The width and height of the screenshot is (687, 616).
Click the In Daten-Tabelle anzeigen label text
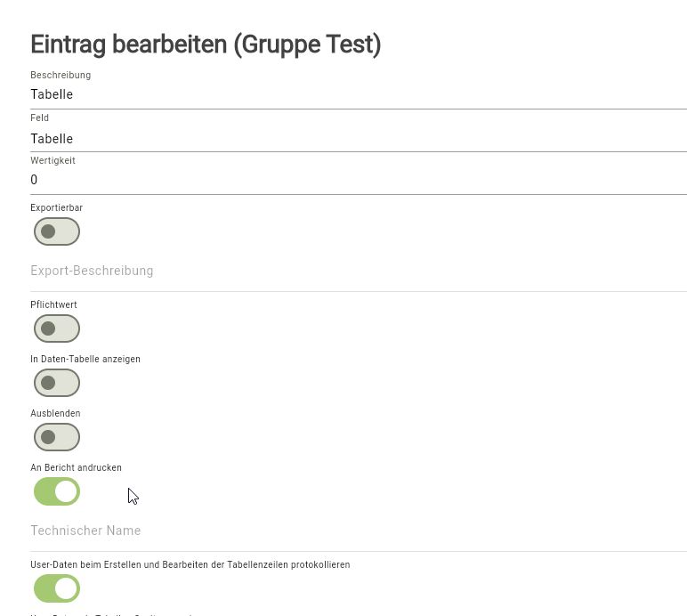click(x=85, y=360)
